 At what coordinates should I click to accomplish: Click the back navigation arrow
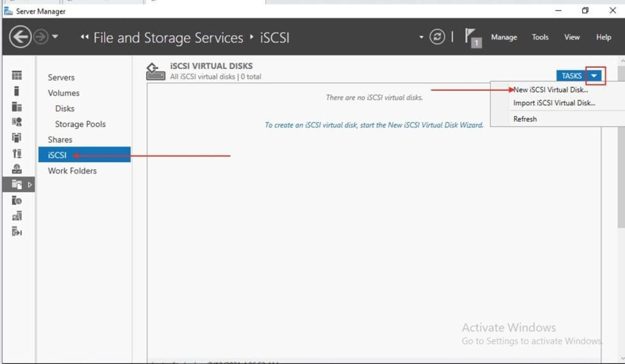point(20,37)
